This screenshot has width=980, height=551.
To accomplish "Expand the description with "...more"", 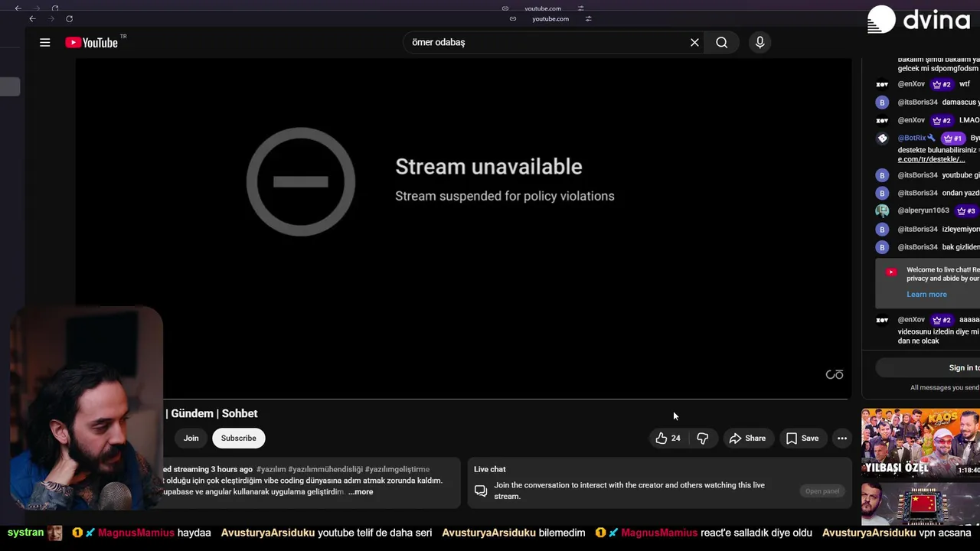I will coord(361,492).
